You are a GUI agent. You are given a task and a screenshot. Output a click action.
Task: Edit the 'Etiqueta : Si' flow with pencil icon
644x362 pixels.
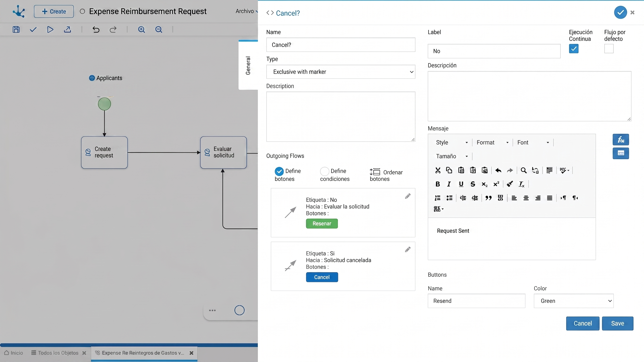point(407,250)
